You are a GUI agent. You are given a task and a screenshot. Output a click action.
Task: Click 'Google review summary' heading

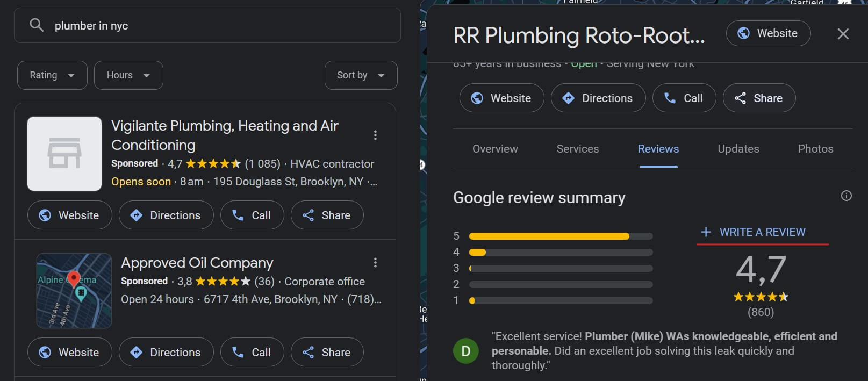(x=539, y=198)
